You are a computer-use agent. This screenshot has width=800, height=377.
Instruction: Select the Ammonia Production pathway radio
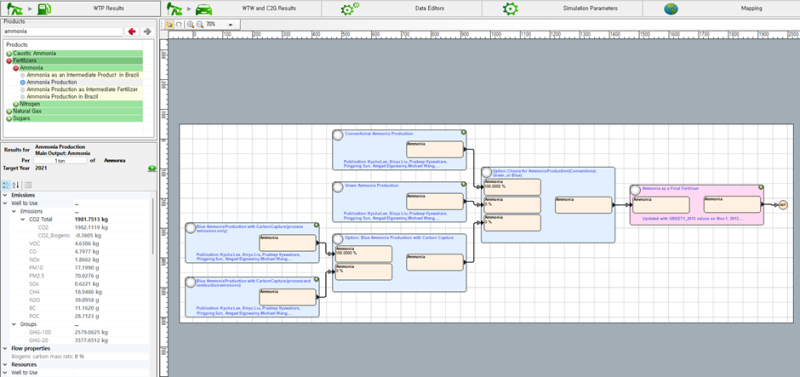[x=23, y=82]
